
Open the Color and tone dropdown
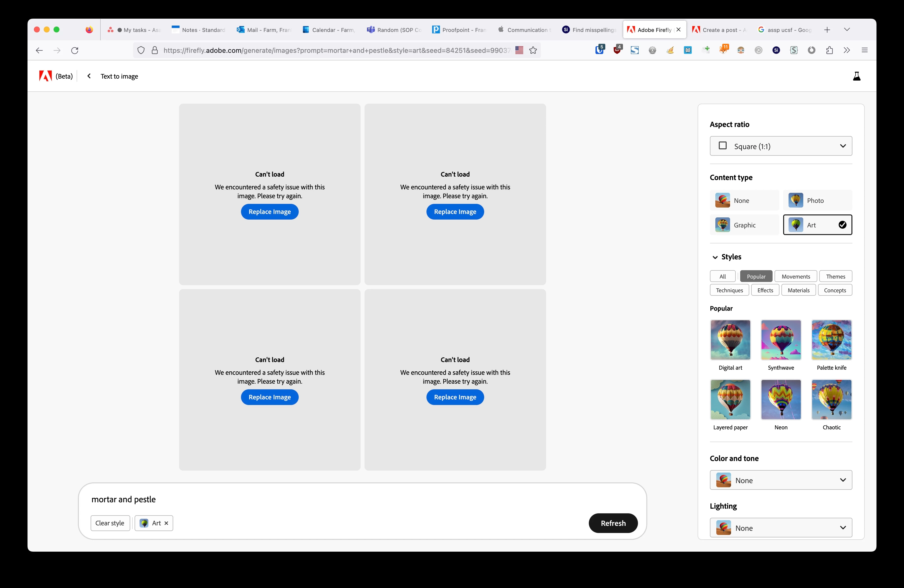780,480
